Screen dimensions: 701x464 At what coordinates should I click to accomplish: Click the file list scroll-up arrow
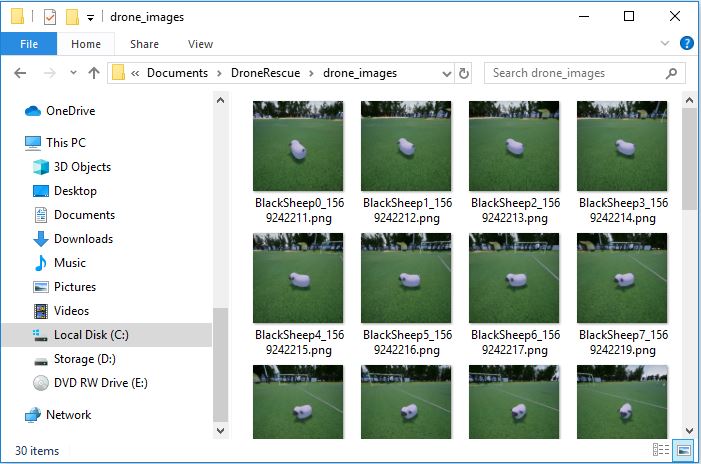point(689,101)
